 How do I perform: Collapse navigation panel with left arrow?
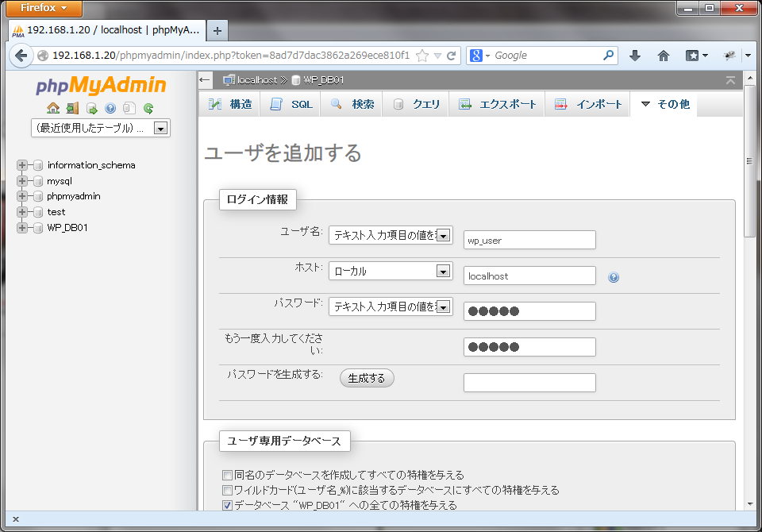(205, 79)
